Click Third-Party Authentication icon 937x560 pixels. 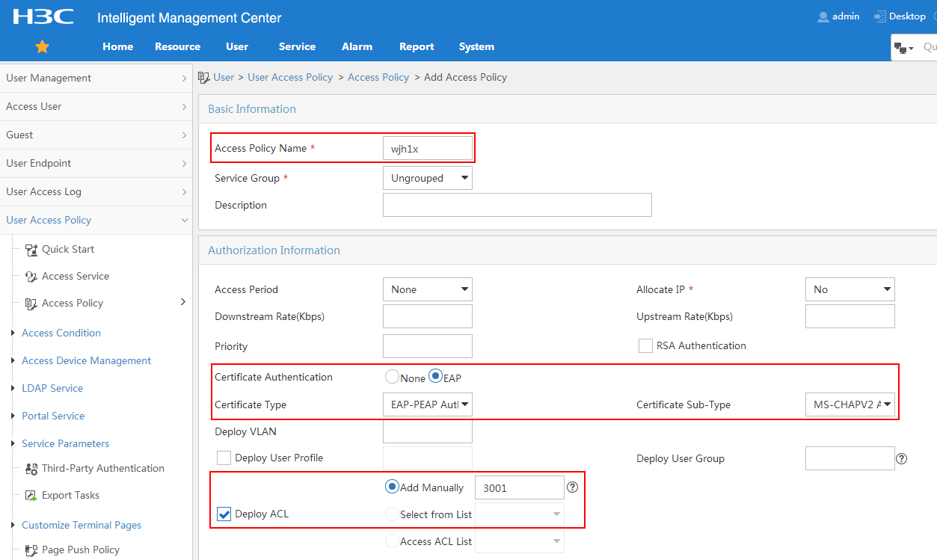coord(31,469)
